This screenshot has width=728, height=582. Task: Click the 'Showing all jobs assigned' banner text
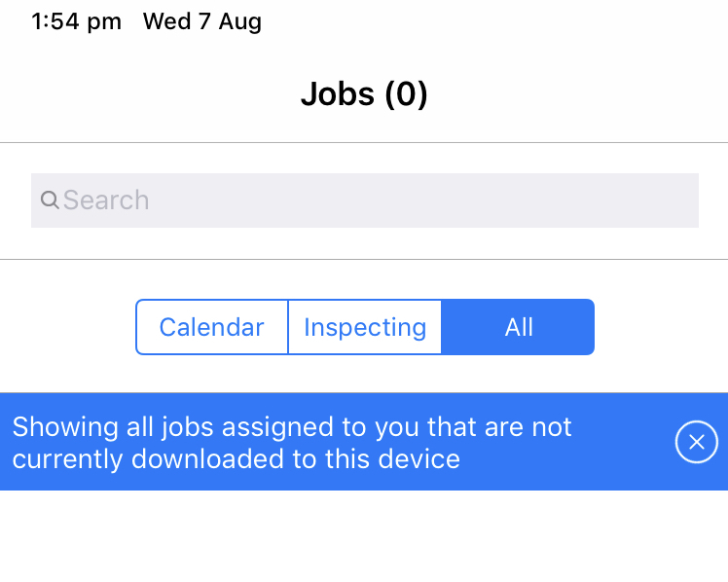pyautogui.click(x=292, y=443)
